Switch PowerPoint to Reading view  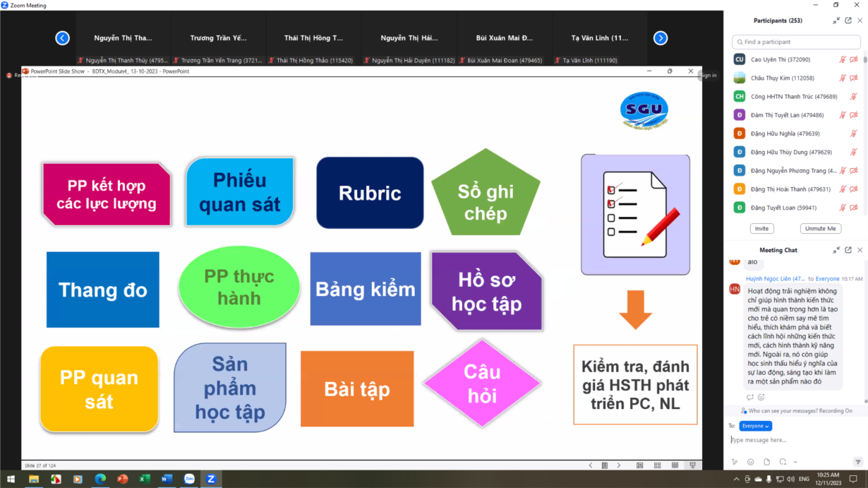[675, 465]
